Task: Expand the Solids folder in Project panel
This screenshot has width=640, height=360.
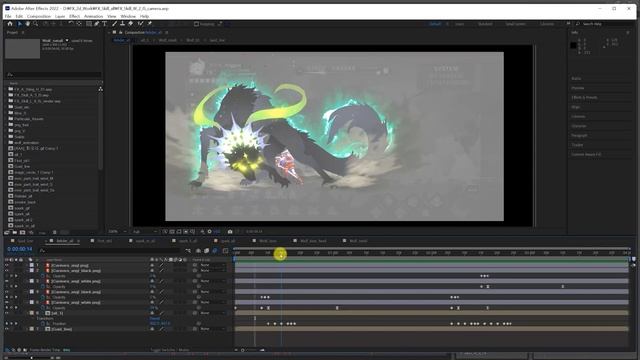Action: [6, 137]
